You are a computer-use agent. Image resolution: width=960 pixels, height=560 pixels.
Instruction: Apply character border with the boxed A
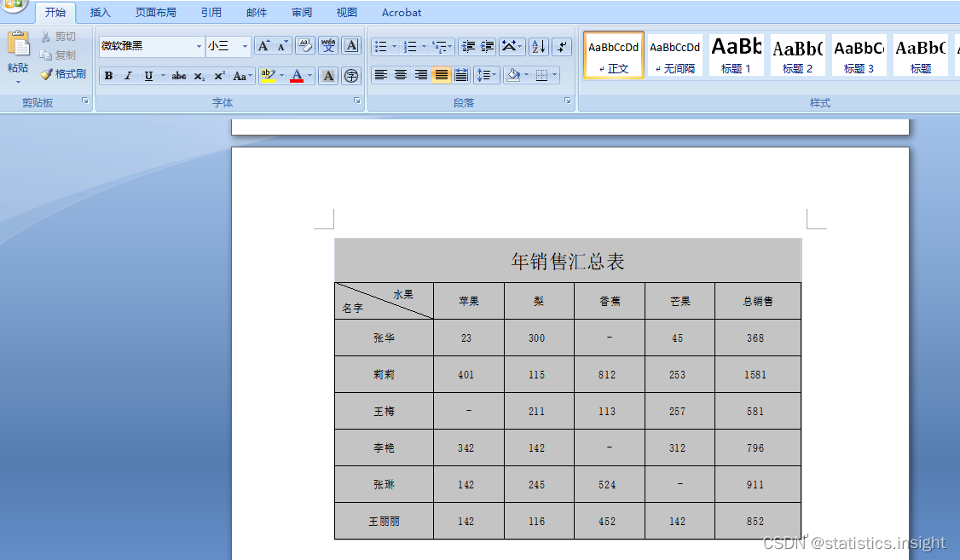351,46
